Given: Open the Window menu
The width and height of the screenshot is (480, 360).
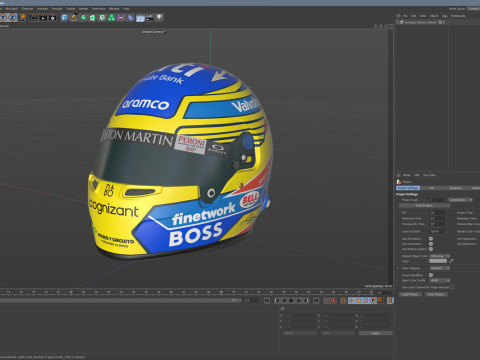Looking at the screenshot, I should (x=114, y=9).
